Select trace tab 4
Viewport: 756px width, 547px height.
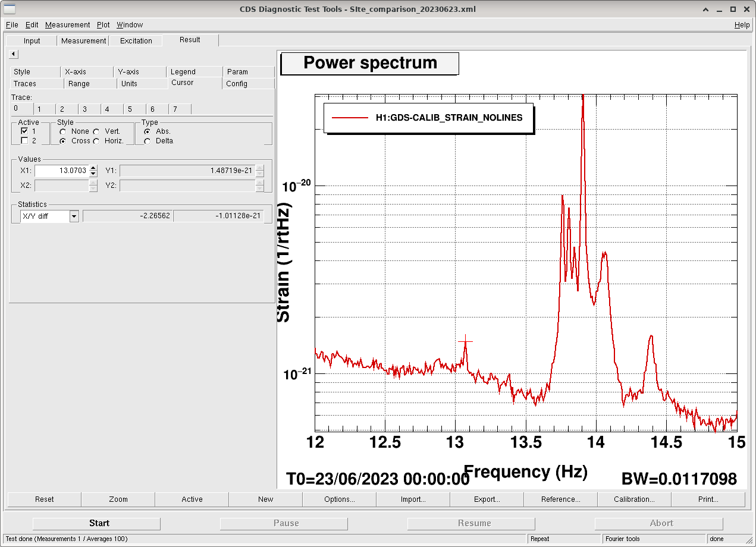[x=113, y=109]
